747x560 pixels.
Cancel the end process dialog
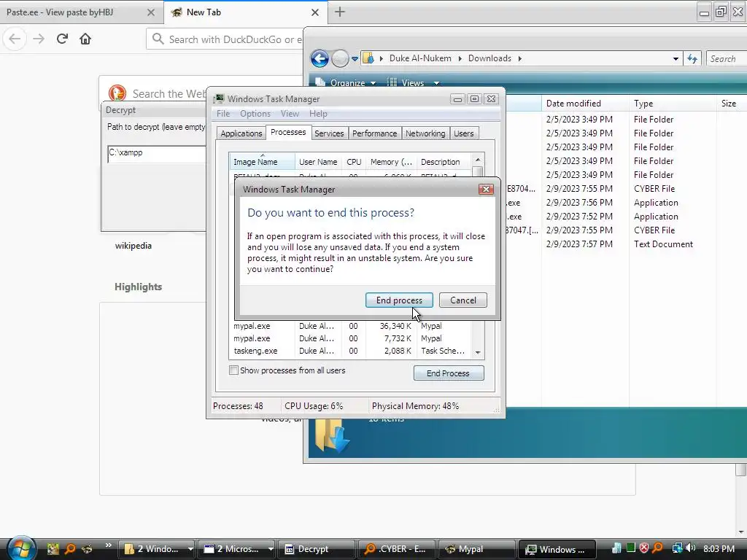pos(463,300)
